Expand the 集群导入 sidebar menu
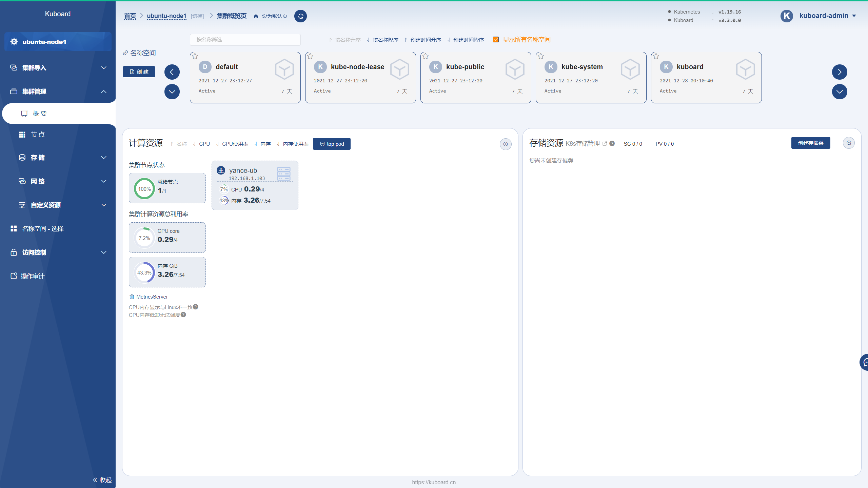Image resolution: width=868 pixels, height=488 pixels. pyautogui.click(x=58, y=68)
